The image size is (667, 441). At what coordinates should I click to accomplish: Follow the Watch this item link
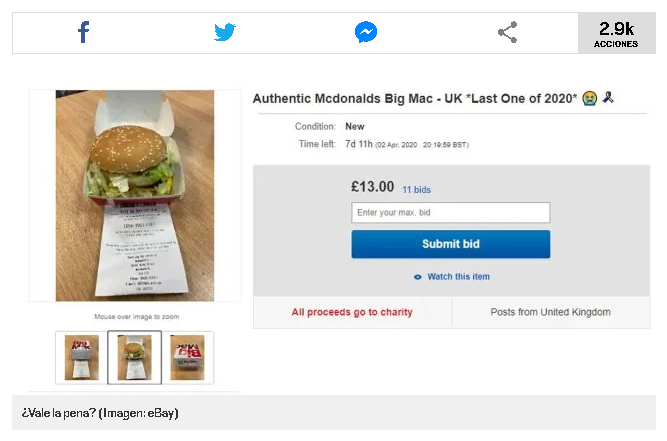click(458, 277)
